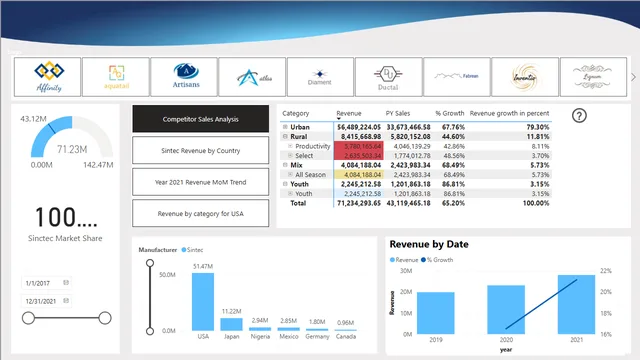This screenshot has height=360, width=640.
Task: Select the Diament logo tile
Action: coord(320,77)
